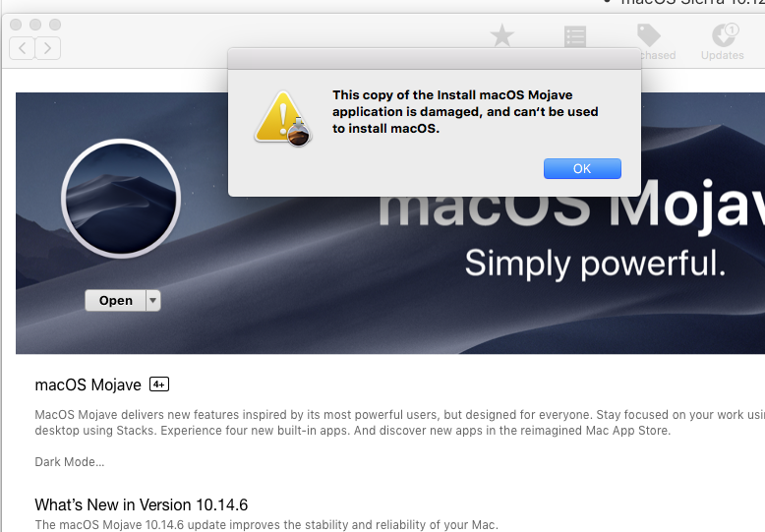Open the macOS Mojave installer
765x532 pixels.
[x=116, y=301]
